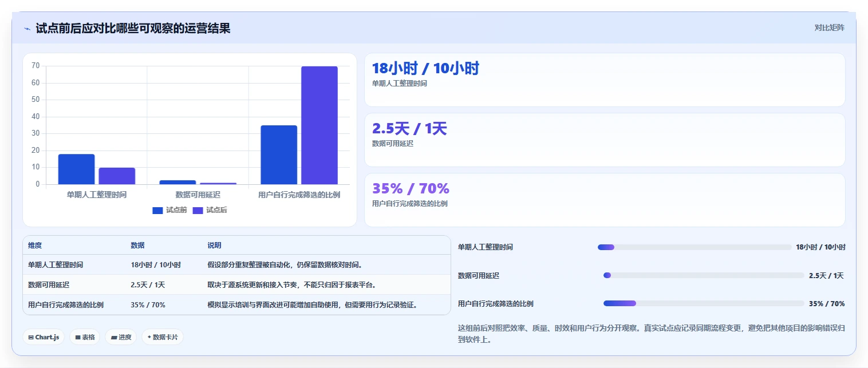Select the Chart.js chip
Viewport: 868px width, 368px height.
coord(44,337)
